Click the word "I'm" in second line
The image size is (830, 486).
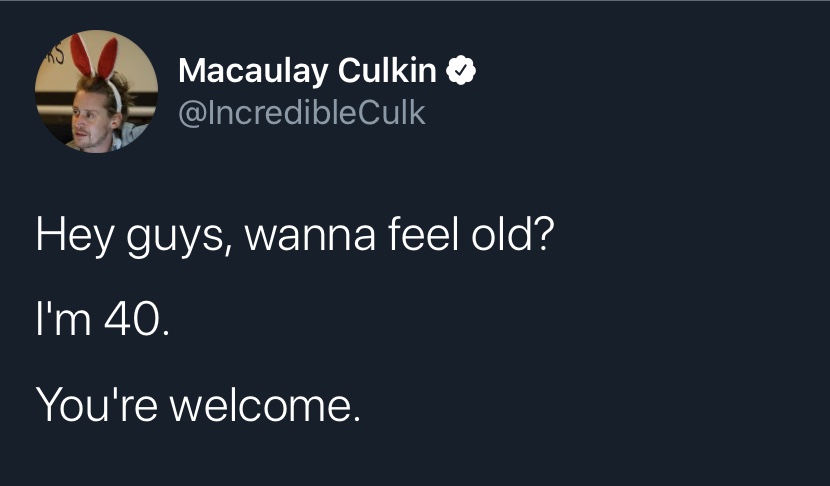pyautogui.click(x=60, y=323)
